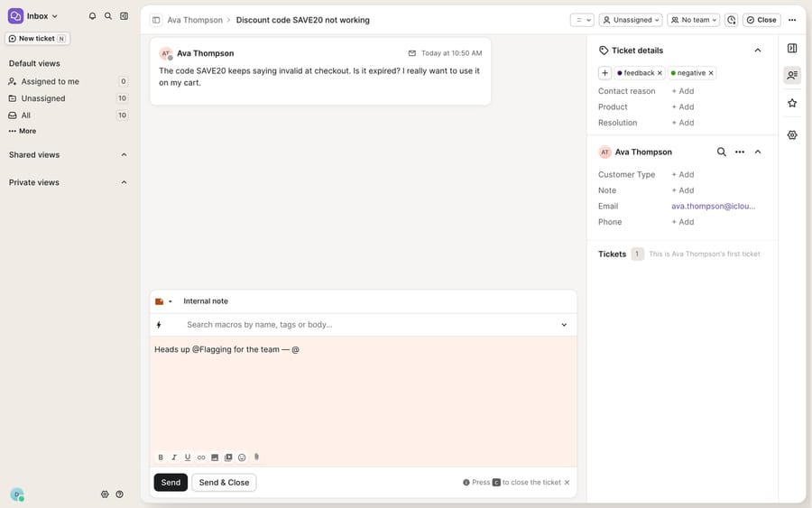Remove the negative tag
The width and height of the screenshot is (812, 508).
[711, 73]
